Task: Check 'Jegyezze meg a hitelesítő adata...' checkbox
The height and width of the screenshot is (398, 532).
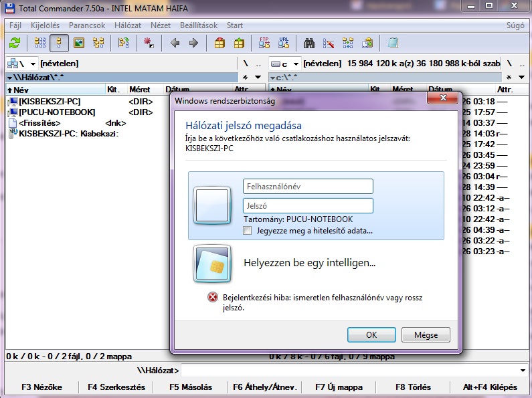Action: point(248,231)
